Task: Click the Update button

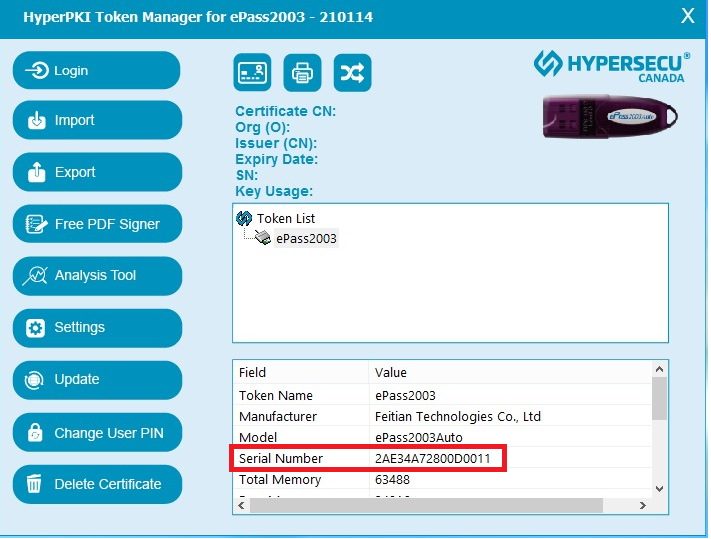Action: 97,380
